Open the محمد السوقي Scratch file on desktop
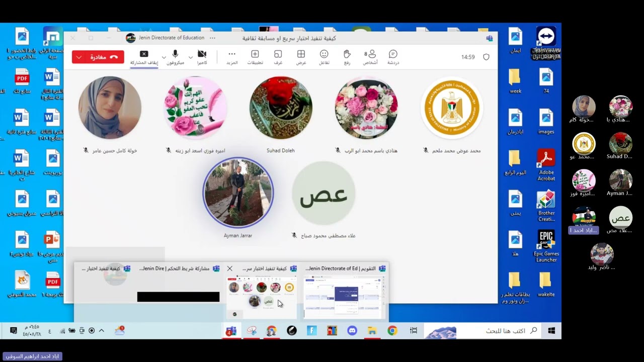This screenshot has height=362, width=644. 22,285
